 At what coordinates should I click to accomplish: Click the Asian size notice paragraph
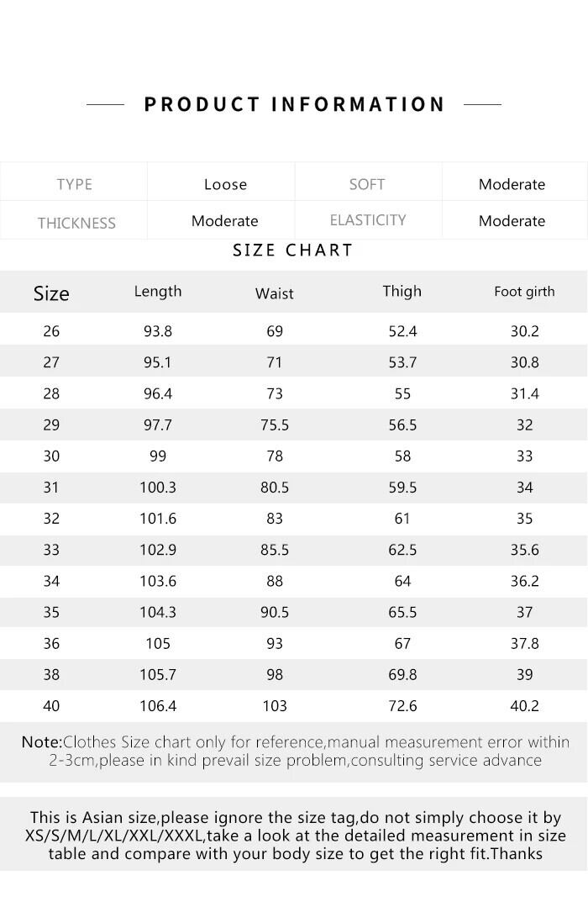[x=295, y=836]
